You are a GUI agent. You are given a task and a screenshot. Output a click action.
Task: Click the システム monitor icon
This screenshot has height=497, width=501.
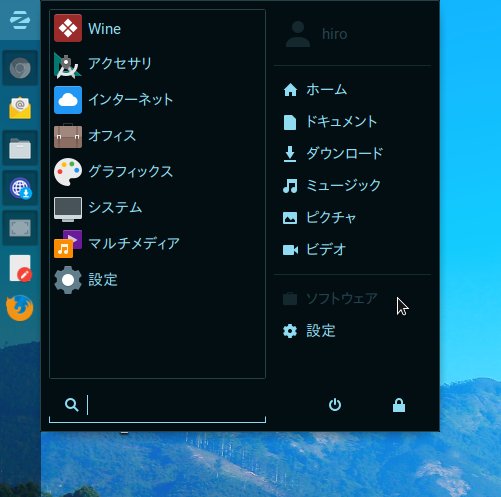pos(68,209)
